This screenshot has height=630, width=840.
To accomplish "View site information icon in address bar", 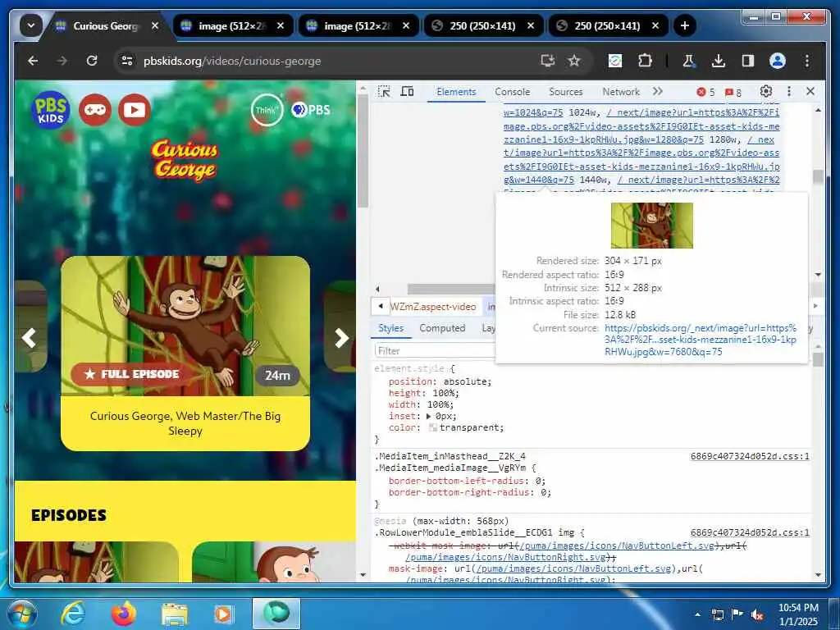I will 127,61.
